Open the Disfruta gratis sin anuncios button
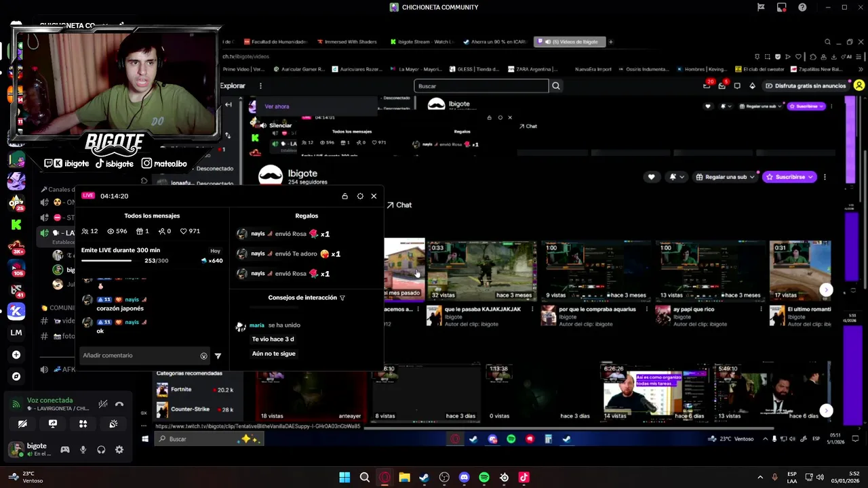Image resolution: width=868 pixels, height=488 pixels. click(805, 86)
